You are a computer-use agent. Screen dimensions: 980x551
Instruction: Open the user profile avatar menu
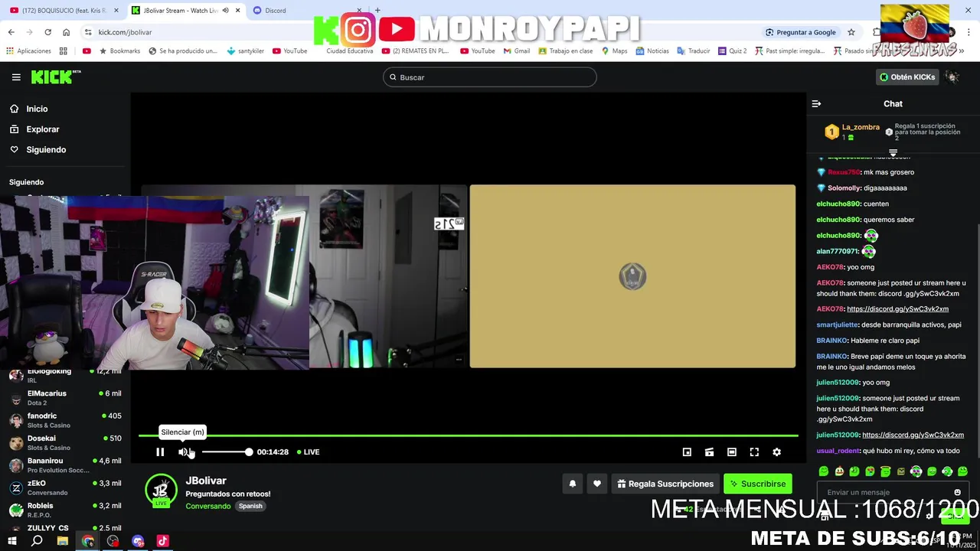952,77
